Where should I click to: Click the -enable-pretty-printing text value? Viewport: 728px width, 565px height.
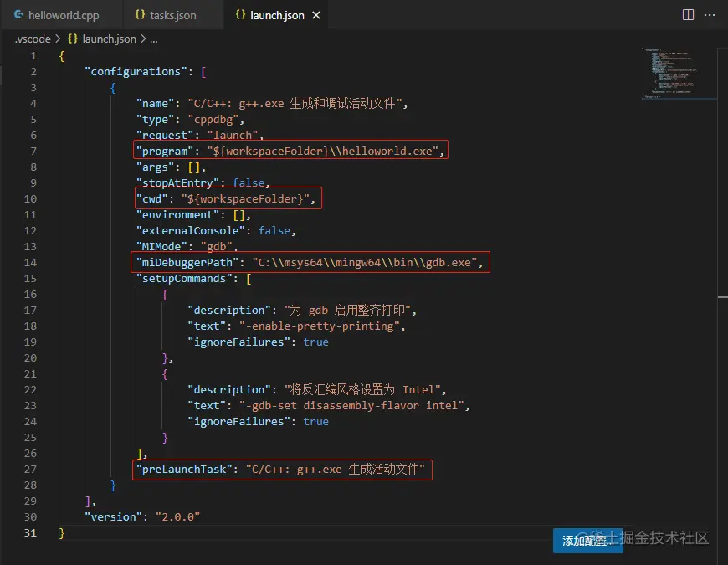[320, 326]
